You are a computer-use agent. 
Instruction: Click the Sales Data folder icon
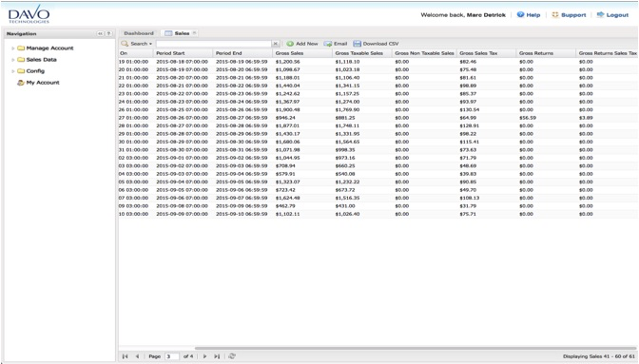coord(21,60)
